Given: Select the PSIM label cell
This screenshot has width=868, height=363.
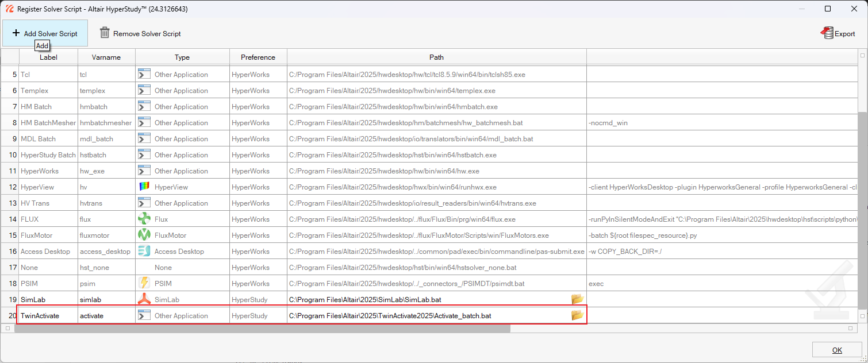Looking at the screenshot, I should [49, 283].
